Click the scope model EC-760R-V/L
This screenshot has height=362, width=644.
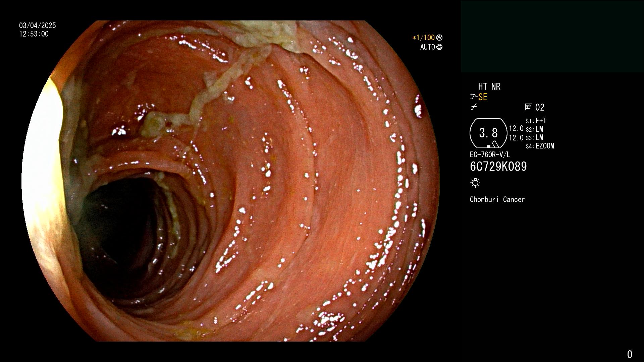(x=490, y=155)
